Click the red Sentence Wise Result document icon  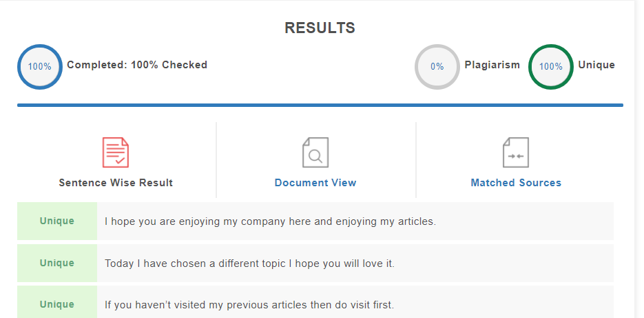[116, 152]
